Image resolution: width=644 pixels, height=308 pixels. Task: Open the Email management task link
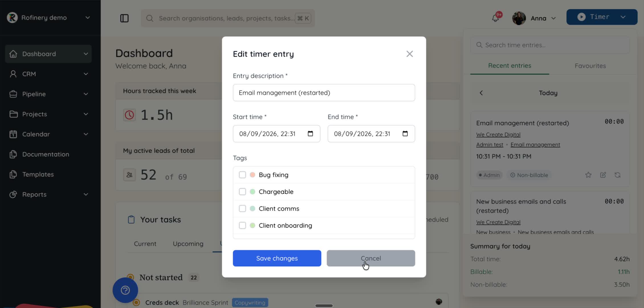coord(535,145)
